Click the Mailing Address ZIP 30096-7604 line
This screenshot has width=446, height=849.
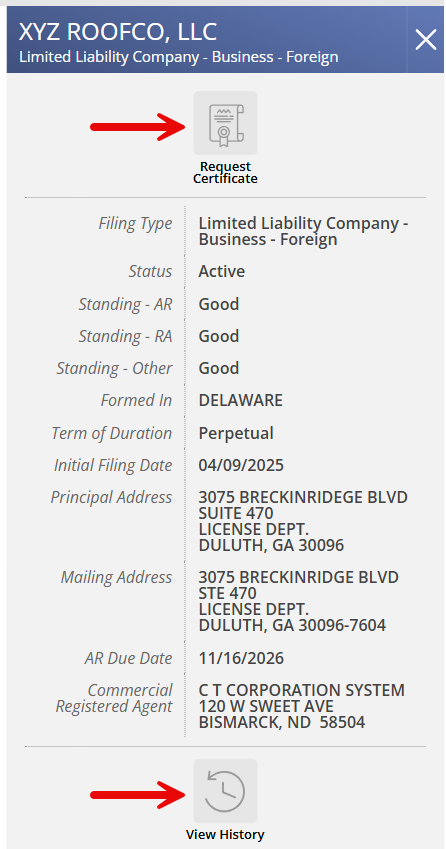click(x=292, y=626)
